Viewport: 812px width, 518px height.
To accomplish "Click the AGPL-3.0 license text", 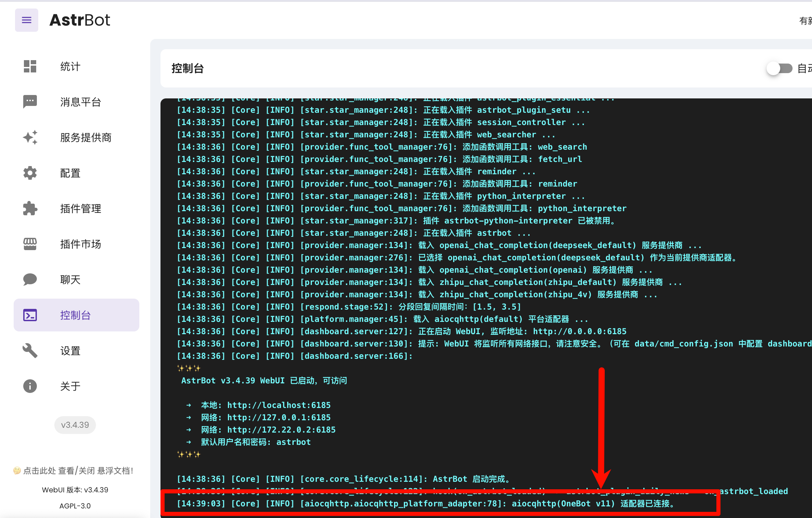I will [x=75, y=506].
